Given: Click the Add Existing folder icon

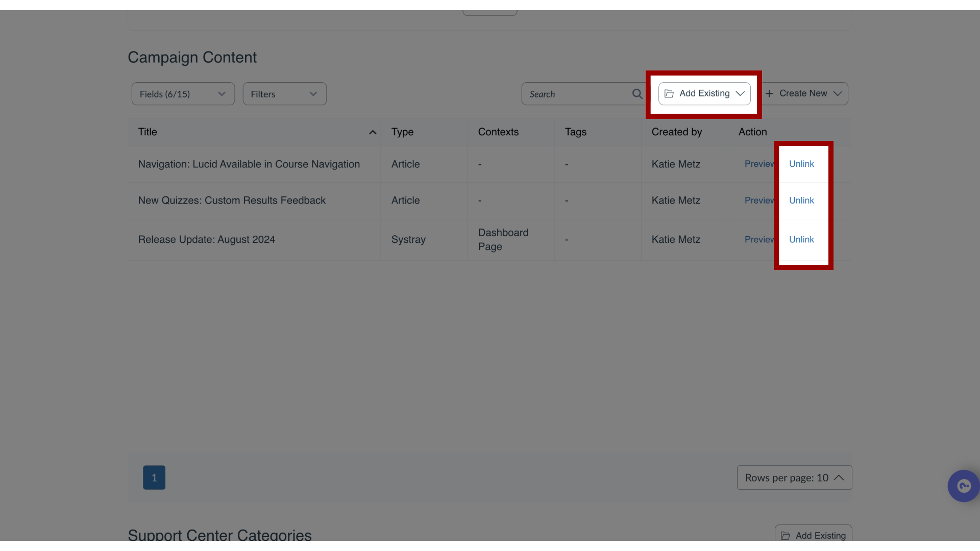Looking at the screenshot, I should pyautogui.click(x=668, y=93).
